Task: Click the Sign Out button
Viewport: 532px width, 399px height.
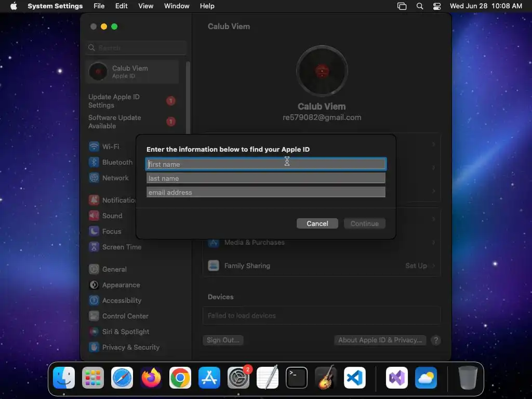Action: click(x=223, y=340)
